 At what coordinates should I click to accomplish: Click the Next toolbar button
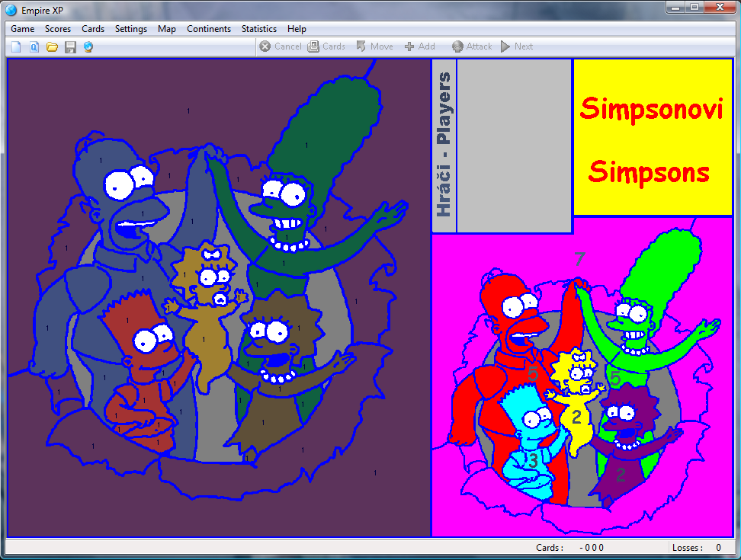(517, 46)
